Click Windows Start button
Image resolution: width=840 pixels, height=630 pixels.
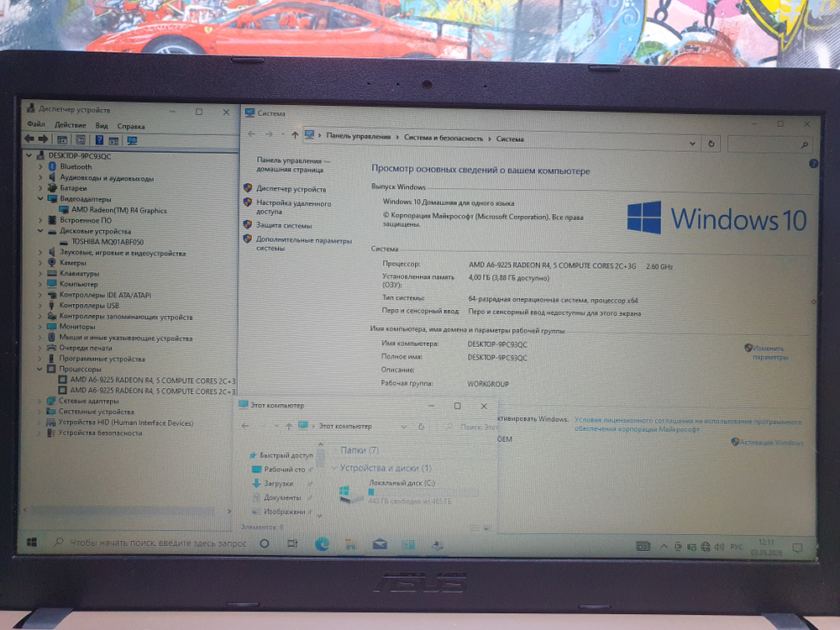(x=32, y=543)
